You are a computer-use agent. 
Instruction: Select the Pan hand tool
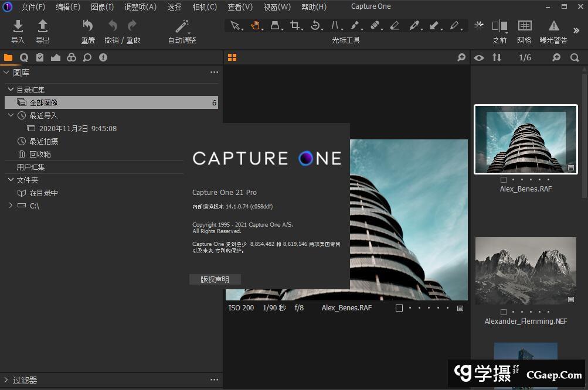pos(255,25)
